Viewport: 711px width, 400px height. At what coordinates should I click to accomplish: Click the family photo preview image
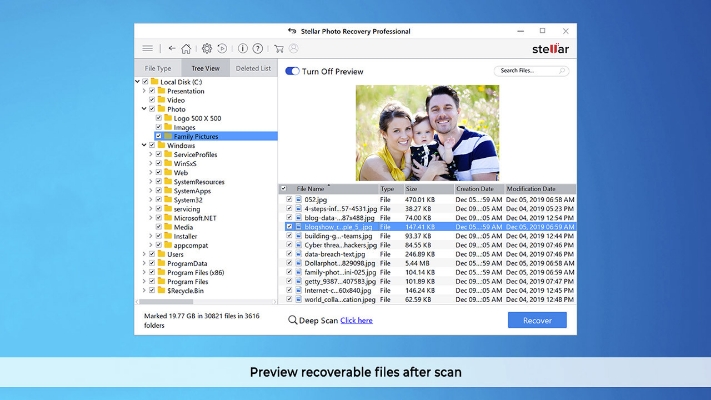[x=427, y=133]
